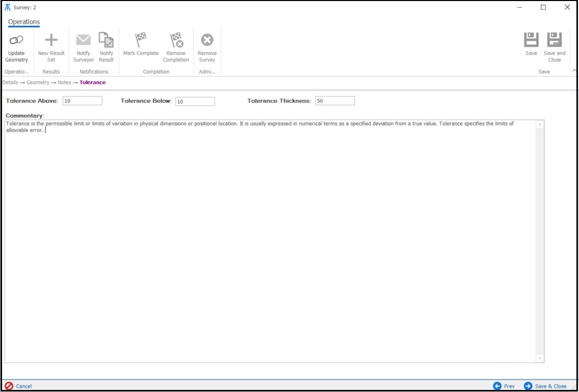579x392 pixels.
Task: Mark the survey as complete
Action: (x=141, y=40)
